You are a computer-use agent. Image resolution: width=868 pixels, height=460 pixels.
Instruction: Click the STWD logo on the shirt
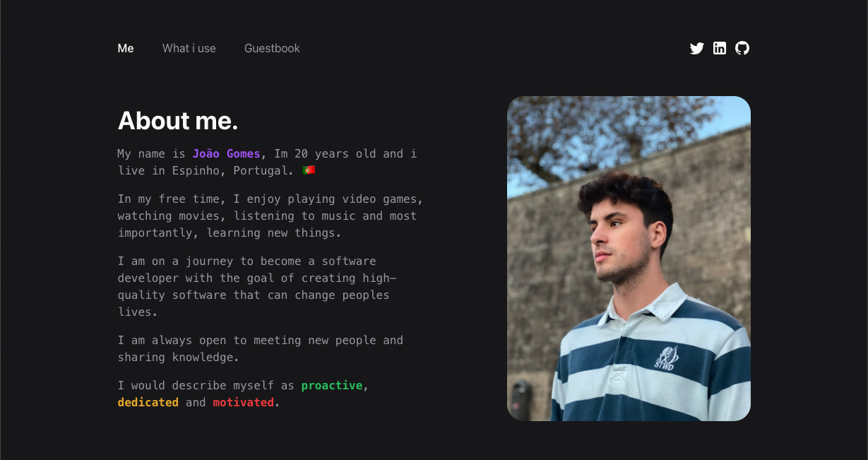(664, 359)
